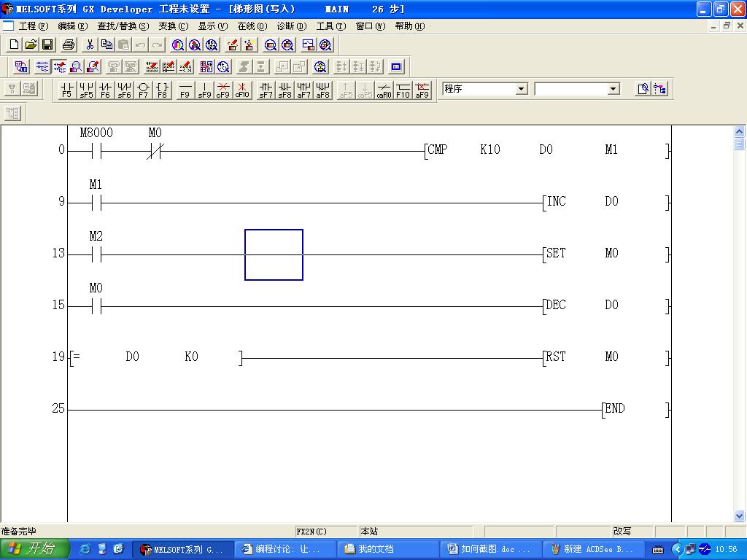Click the Print icon

(x=69, y=45)
